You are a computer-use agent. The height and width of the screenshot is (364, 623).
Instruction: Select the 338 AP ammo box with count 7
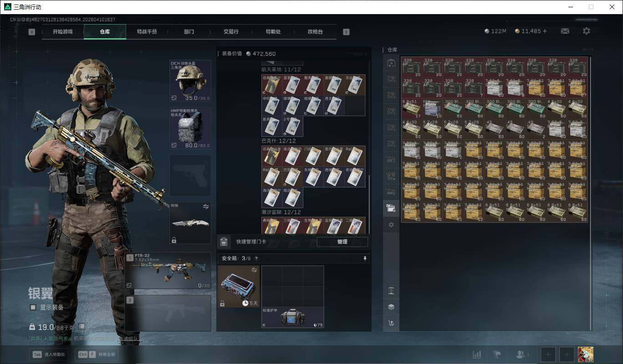(474, 88)
